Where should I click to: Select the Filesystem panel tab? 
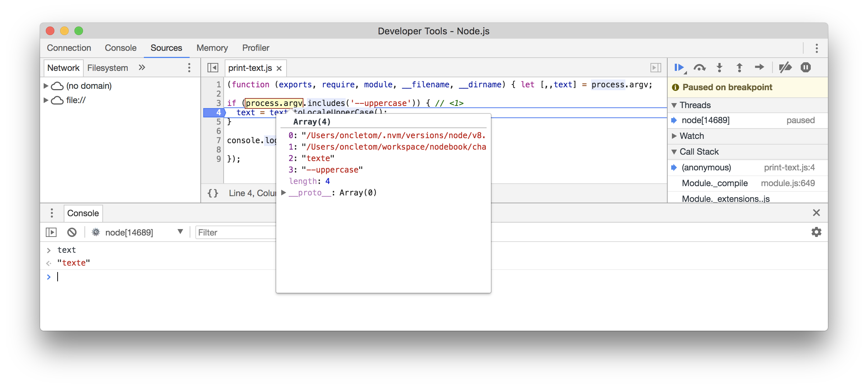tap(108, 68)
